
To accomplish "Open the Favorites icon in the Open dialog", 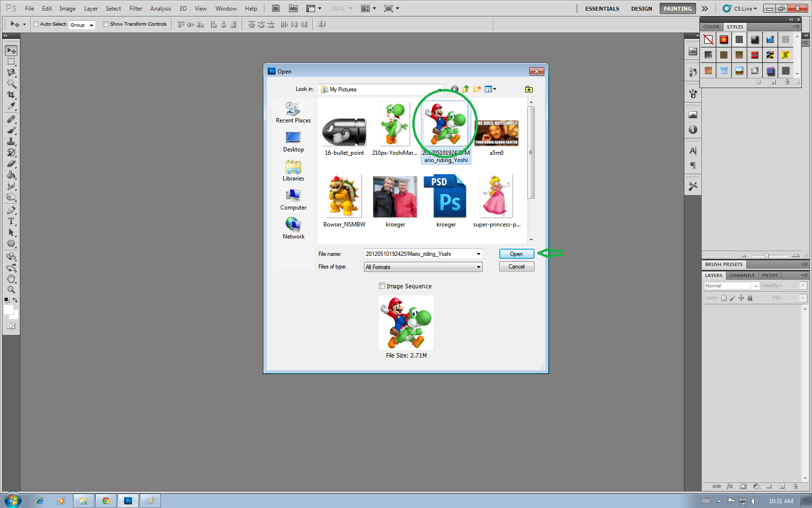I will [529, 89].
